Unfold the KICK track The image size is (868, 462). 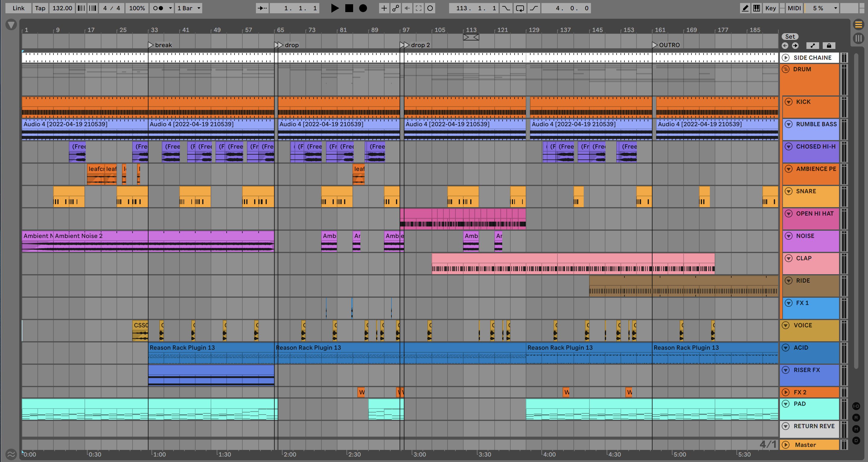click(x=789, y=102)
